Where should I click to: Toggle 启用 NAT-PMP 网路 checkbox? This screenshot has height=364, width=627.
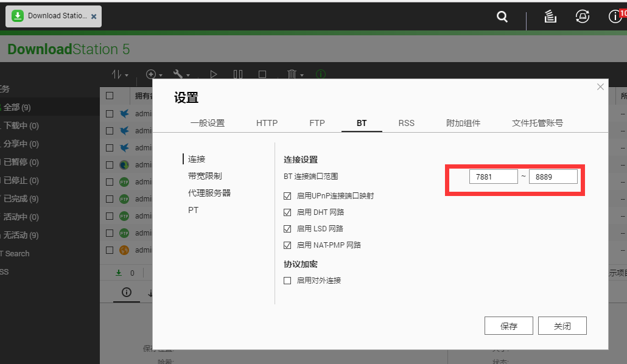(x=287, y=245)
